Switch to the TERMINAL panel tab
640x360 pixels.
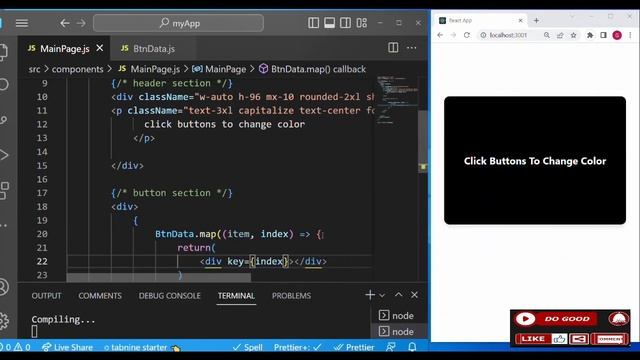point(236,296)
